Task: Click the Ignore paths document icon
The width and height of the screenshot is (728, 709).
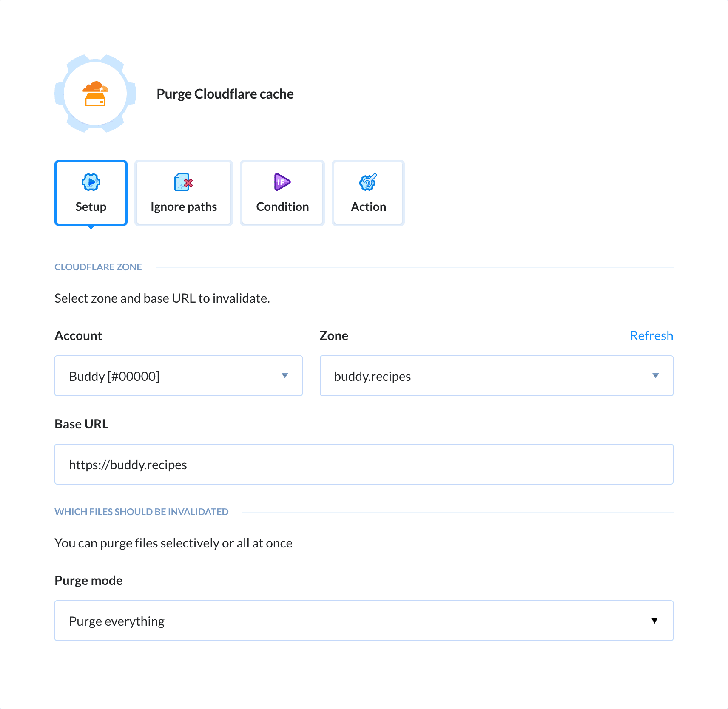Action: [x=183, y=182]
